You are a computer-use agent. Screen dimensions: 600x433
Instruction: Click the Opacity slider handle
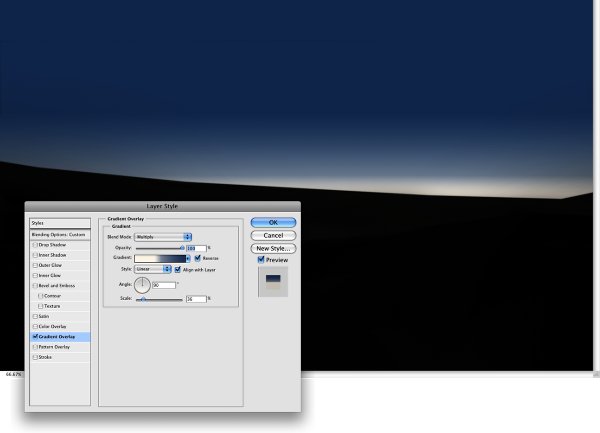[182, 248]
